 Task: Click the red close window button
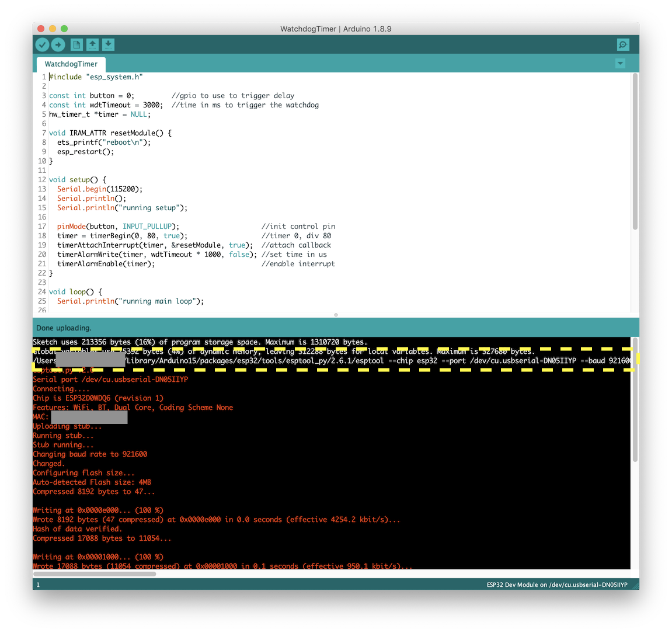click(x=41, y=29)
